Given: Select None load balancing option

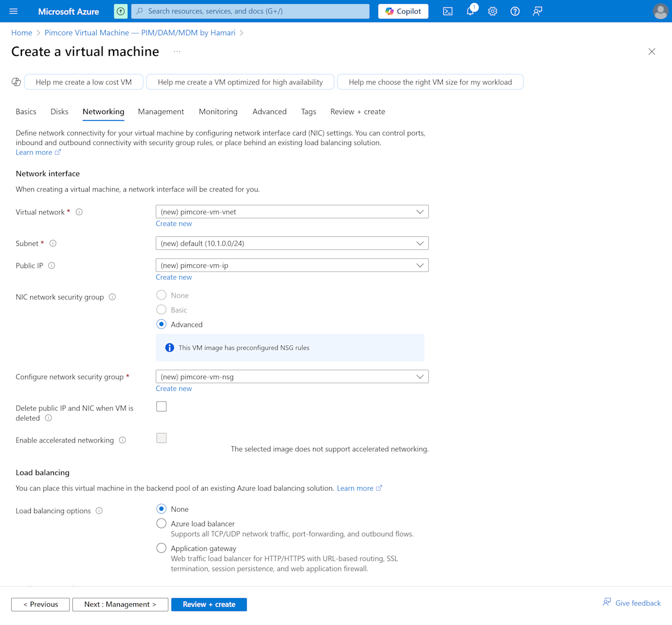Looking at the screenshot, I should (161, 509).
